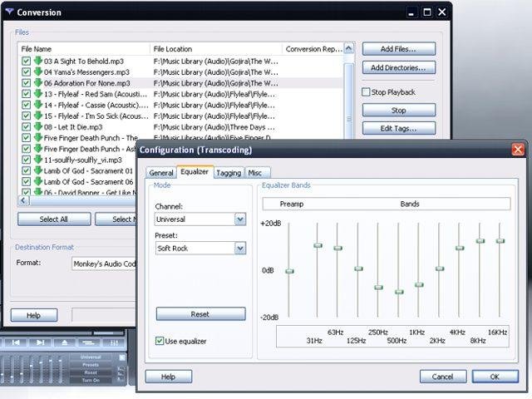The height and width of the screenshot is (399, 532).
Task: Click the Preamp slider handle
Action: pyautogui.click(x=289, y=271)
